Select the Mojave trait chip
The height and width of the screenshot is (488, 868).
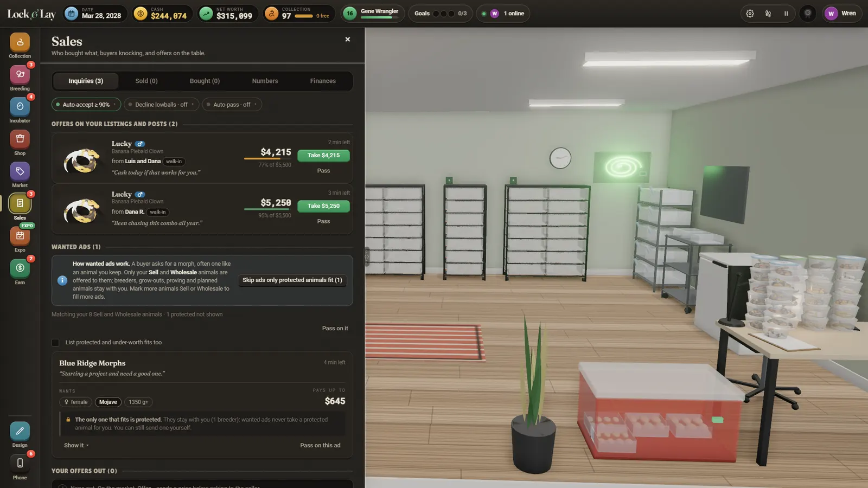(108, 402)
